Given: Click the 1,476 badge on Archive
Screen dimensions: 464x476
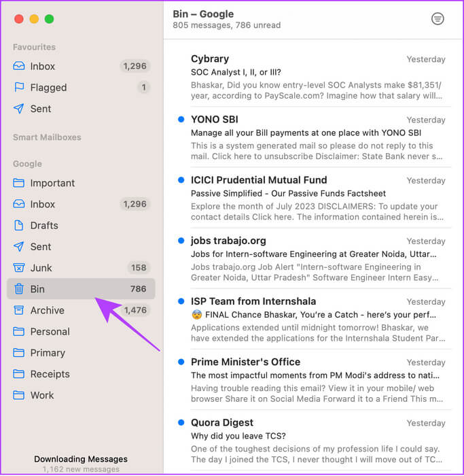Looking at the screenshot, I should (135, 310).
